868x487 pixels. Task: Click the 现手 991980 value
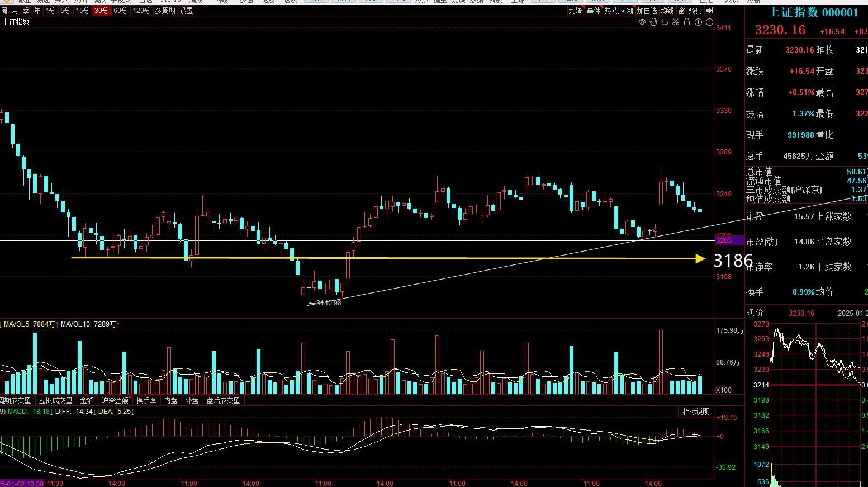tap(801, 135)
